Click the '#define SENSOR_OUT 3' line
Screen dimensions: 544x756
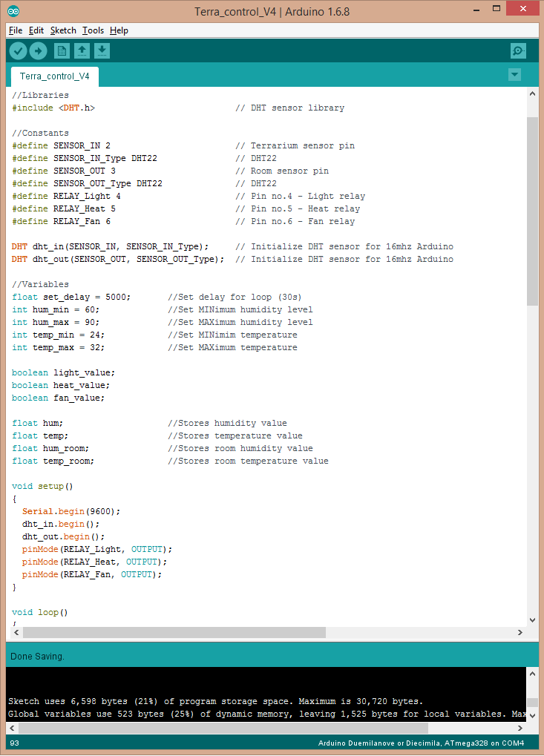pyautogui.click(x=64, y=171)
